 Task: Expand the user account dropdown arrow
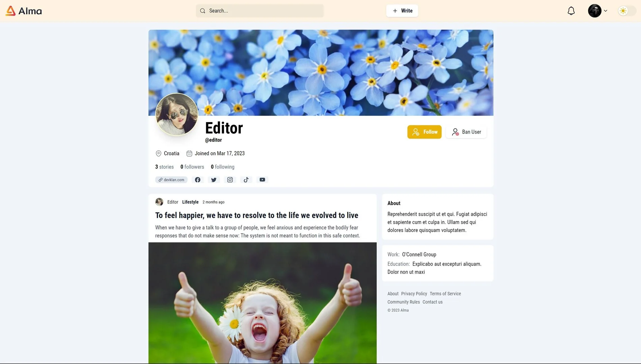click(606, 11)
